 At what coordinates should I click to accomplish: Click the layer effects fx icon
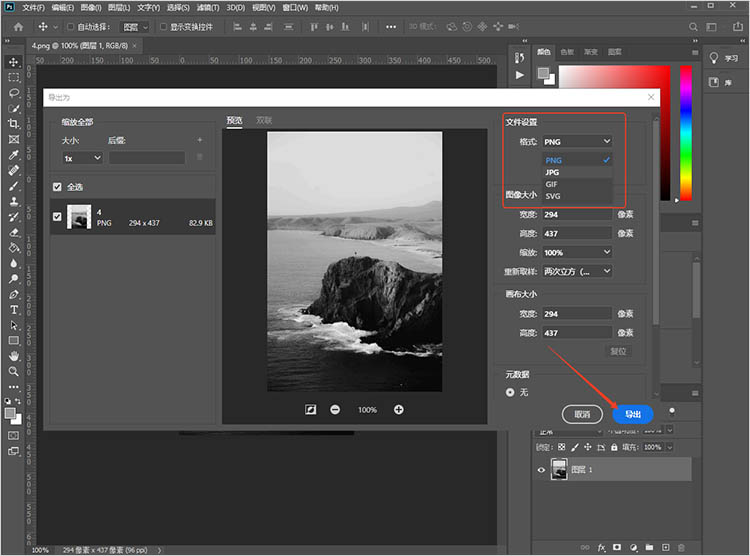601,547
